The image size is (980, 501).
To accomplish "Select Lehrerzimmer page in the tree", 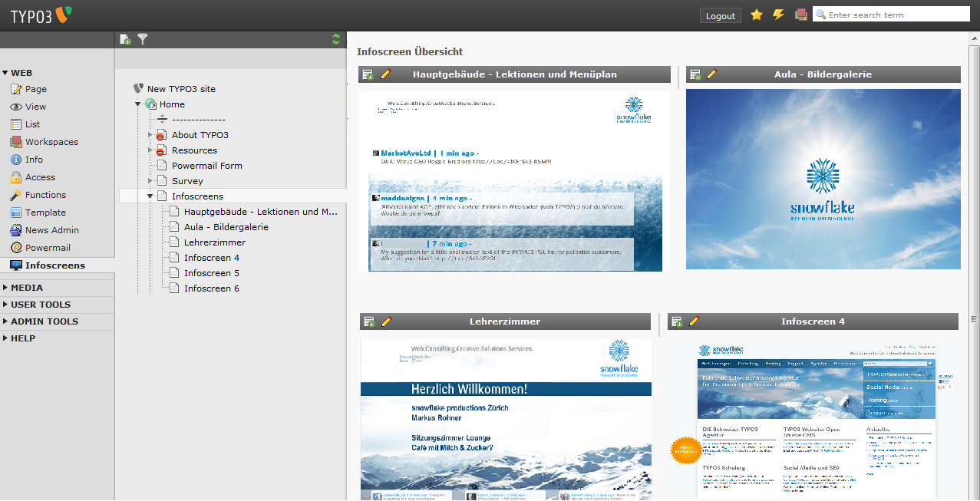I will 214,242.
